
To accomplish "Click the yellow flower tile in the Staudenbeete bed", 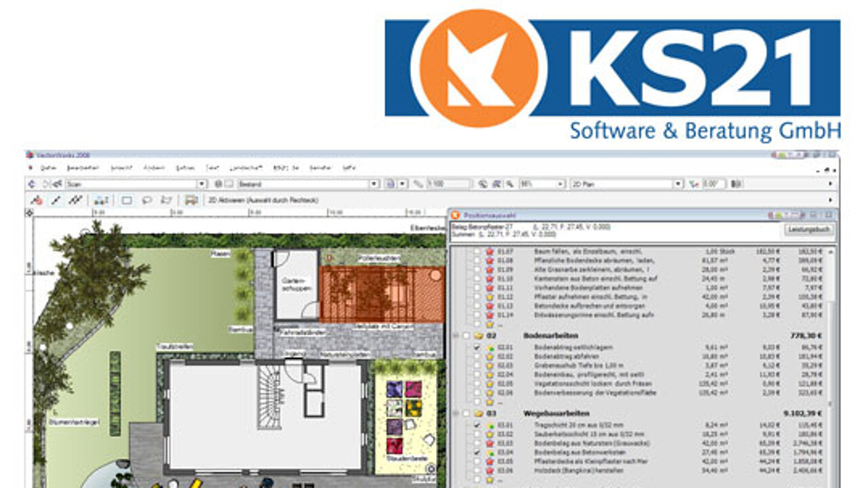I will [413, 407].
